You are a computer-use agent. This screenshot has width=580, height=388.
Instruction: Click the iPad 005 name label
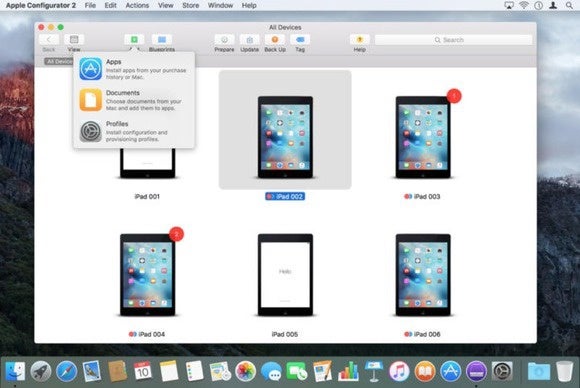(x=285, y=334)
